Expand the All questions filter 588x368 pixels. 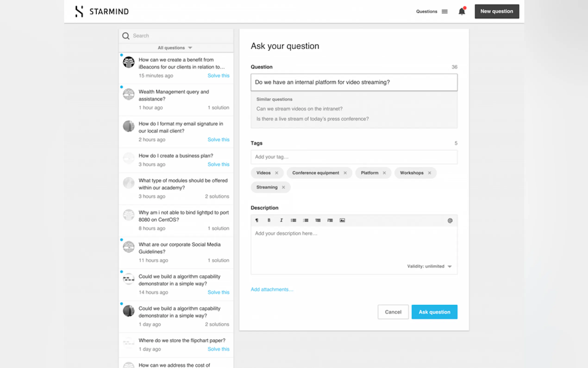click(175, 48)
